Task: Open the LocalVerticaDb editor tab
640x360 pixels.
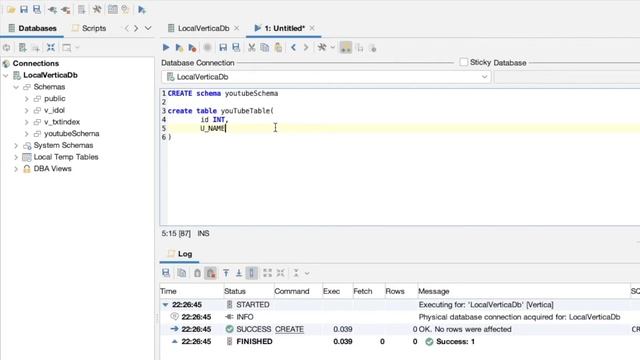Action: [x=199, y=28]
